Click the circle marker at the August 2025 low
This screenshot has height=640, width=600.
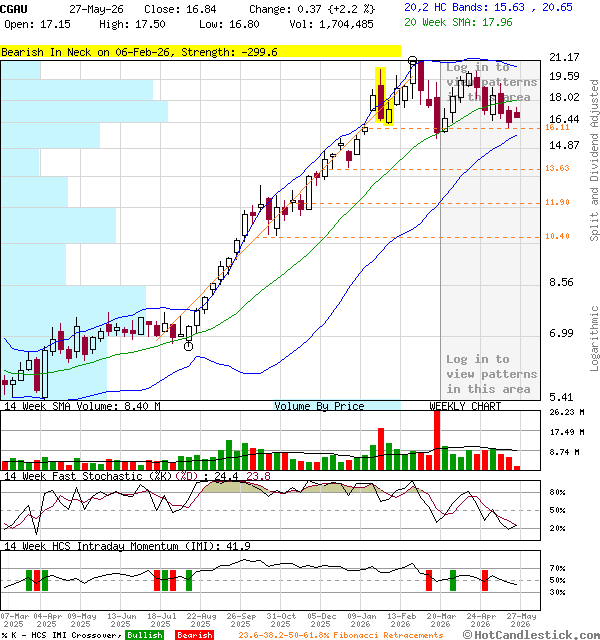[188, 346]
